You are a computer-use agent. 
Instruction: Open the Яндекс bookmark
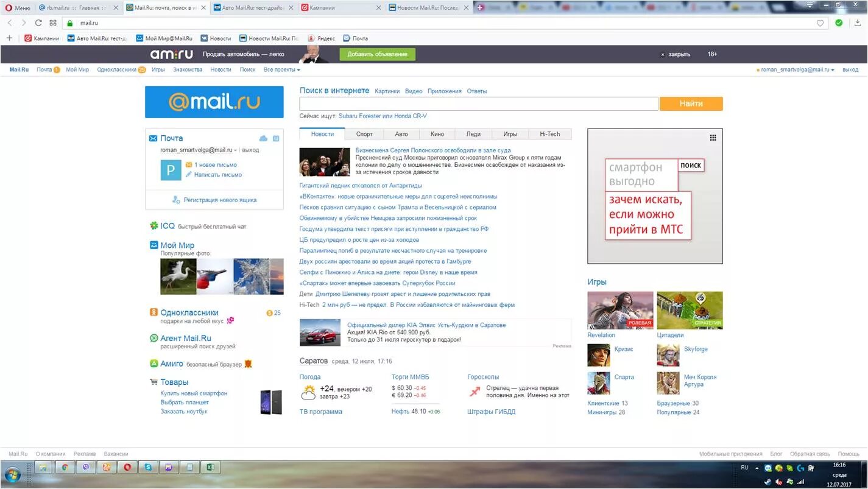[x=321, y=38]
